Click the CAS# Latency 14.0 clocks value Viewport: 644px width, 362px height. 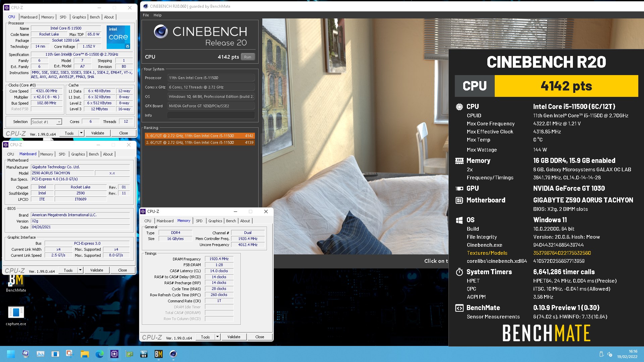point(219,271)
